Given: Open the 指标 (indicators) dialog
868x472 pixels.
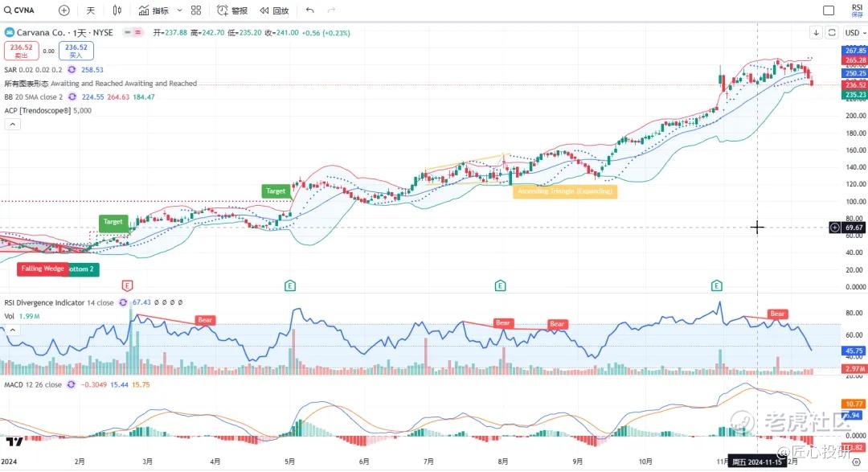Looking at the screenshot, I should [x=154, y=10].
